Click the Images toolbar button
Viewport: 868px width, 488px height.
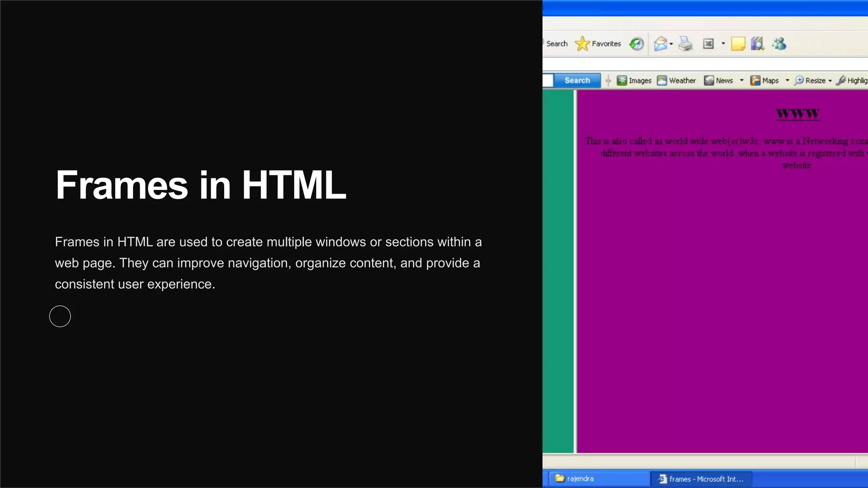(634, 80)
